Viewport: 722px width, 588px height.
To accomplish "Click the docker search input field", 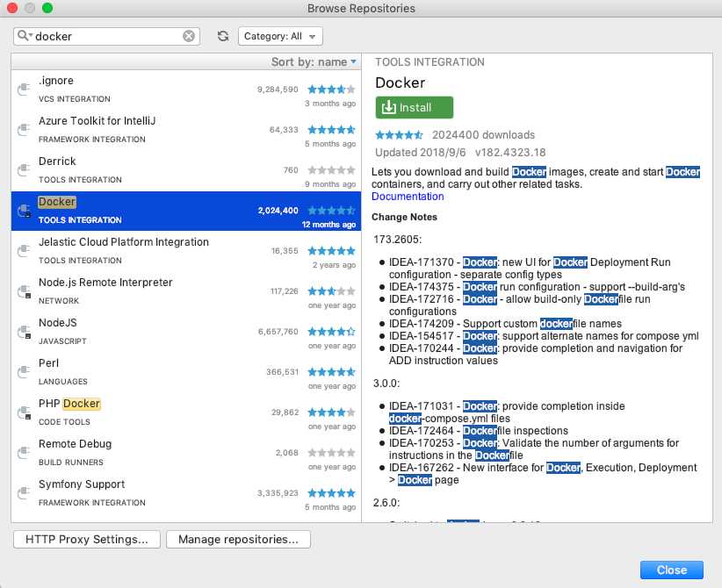I will 107,36.
